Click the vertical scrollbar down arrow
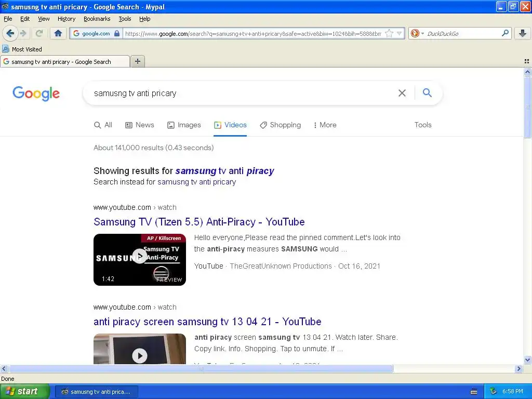The width and height of the screenshot is (532, 399). pyautogui.click(x=527, y=360)
